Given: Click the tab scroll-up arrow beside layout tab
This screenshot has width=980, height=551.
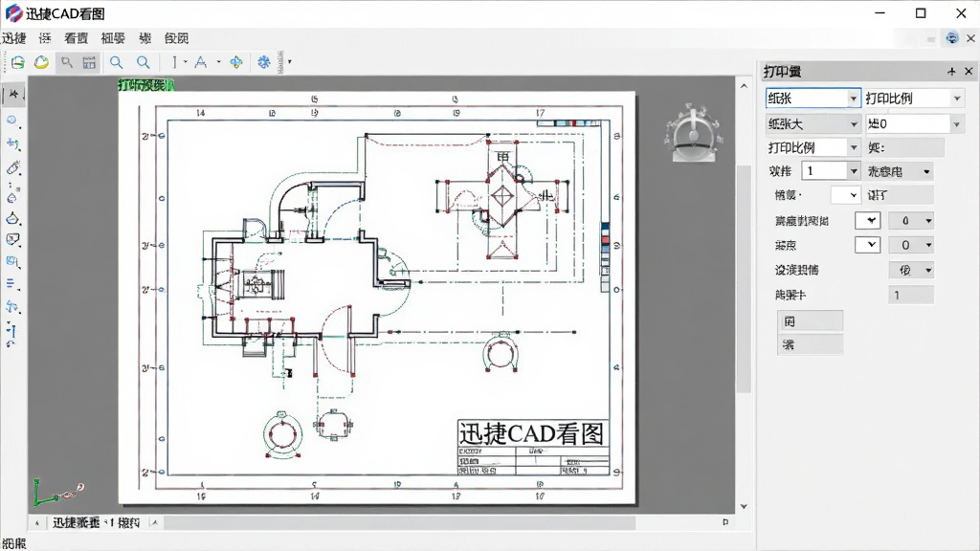Looking at the screenshot, I should [154, 522].
